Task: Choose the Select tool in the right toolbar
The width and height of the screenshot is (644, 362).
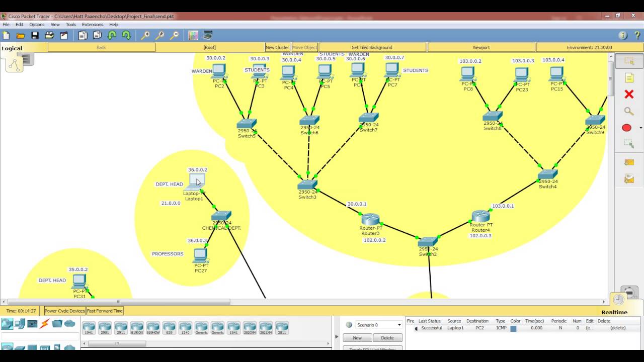Action: point(629,61)
